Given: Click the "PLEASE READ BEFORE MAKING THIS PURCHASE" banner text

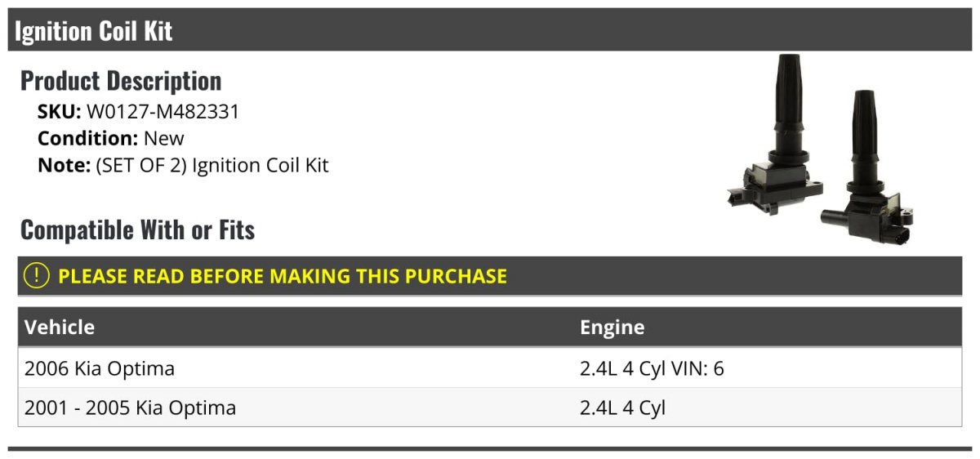Looking at the screenshot, I should 283,276.
